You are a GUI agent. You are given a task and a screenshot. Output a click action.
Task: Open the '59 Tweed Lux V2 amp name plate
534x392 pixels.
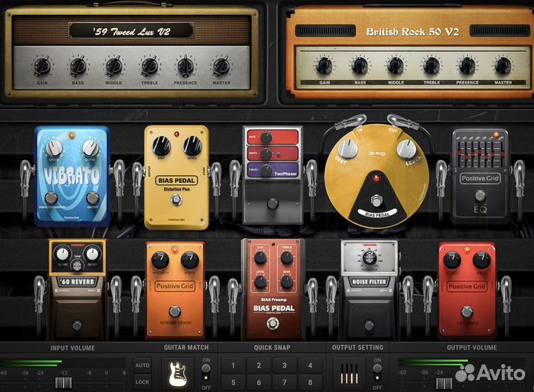click(x=131, y=31)
